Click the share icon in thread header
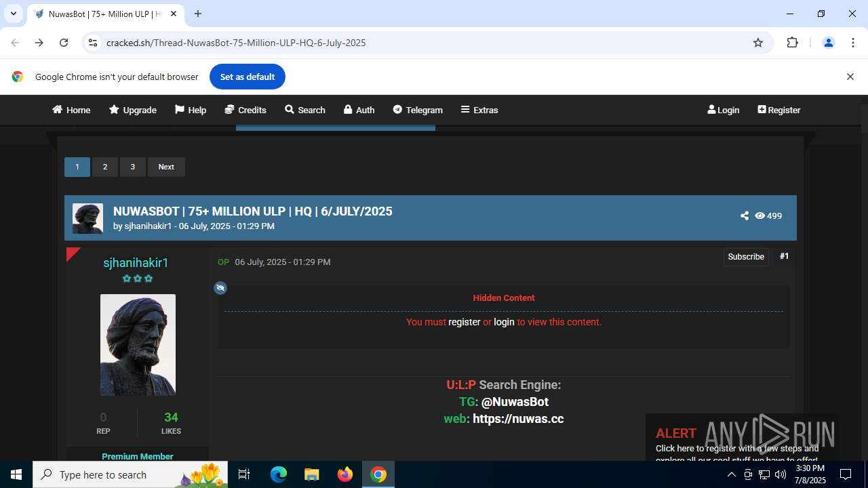This screenshot has height=488, width=868. pos(745,216)
